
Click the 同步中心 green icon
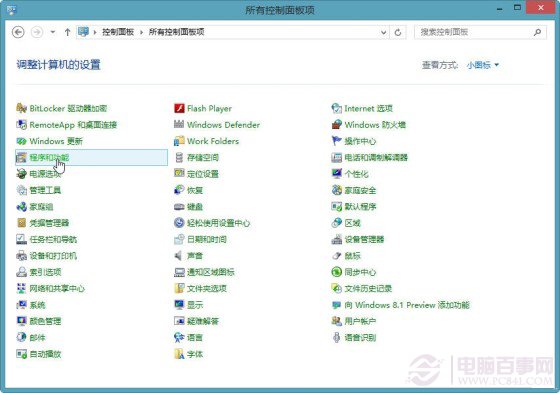tap(337, 272)
